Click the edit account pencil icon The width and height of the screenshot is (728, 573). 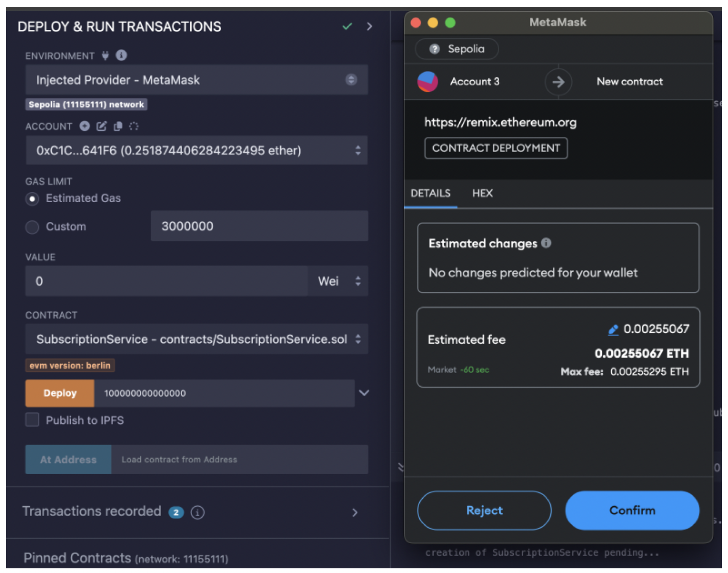pyautogui.click(x=101, y=126)
